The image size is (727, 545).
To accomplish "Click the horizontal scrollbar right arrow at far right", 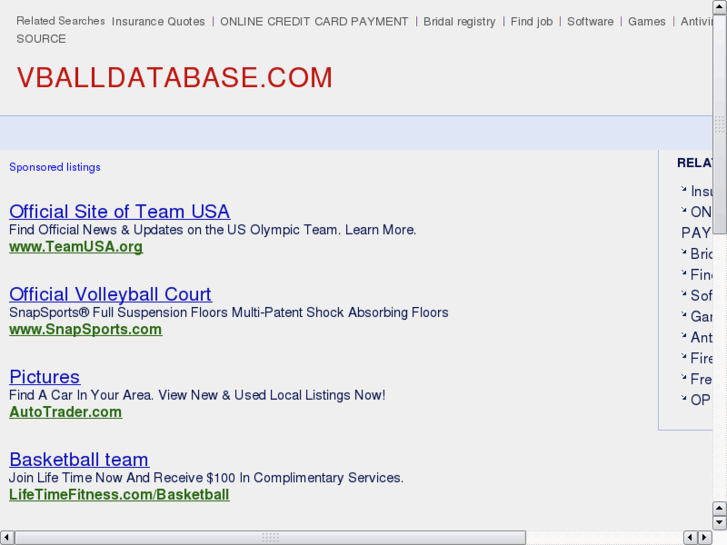I will click(x=705, y=538).
